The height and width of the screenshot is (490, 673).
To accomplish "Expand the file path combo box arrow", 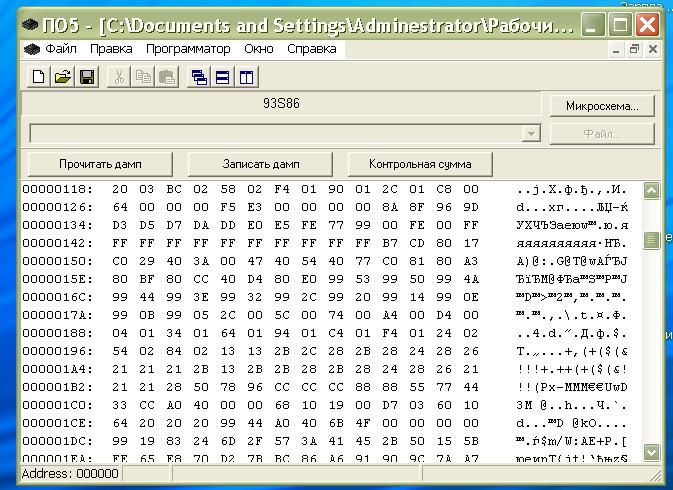I will point(531,134).
